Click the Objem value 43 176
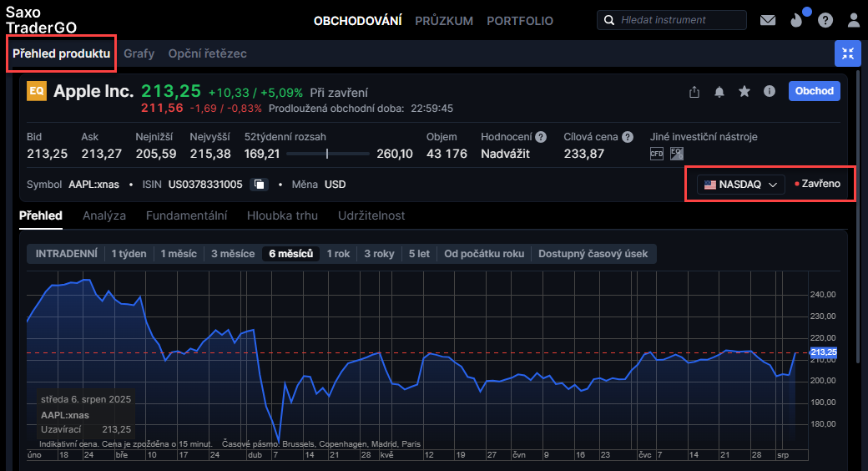868x471 pixels. coord(447,154)
